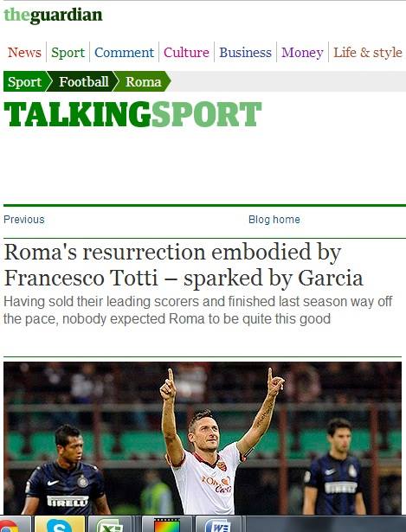The height and width of the screenshot is (532, 406).
Task: Open the Culture section
Action: coord(186,52)
